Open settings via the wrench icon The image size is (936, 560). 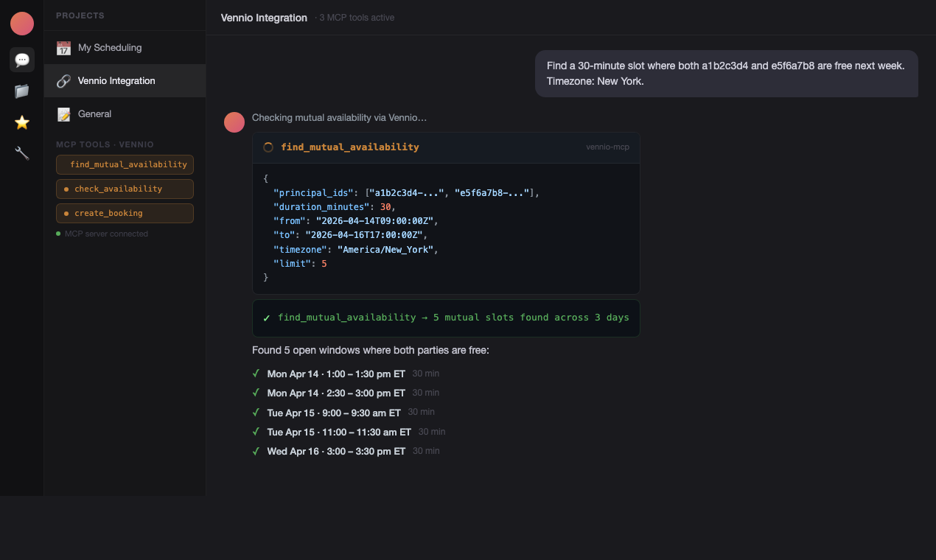point(22,153)
